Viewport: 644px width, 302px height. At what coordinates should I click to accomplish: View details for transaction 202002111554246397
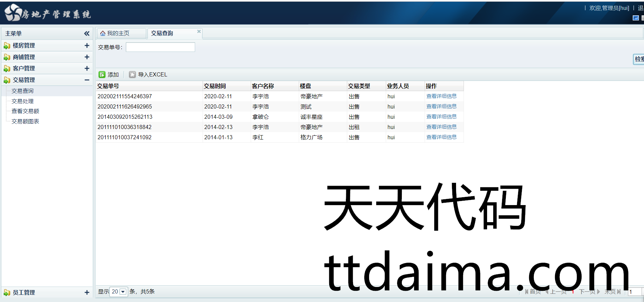pos(441,96)
